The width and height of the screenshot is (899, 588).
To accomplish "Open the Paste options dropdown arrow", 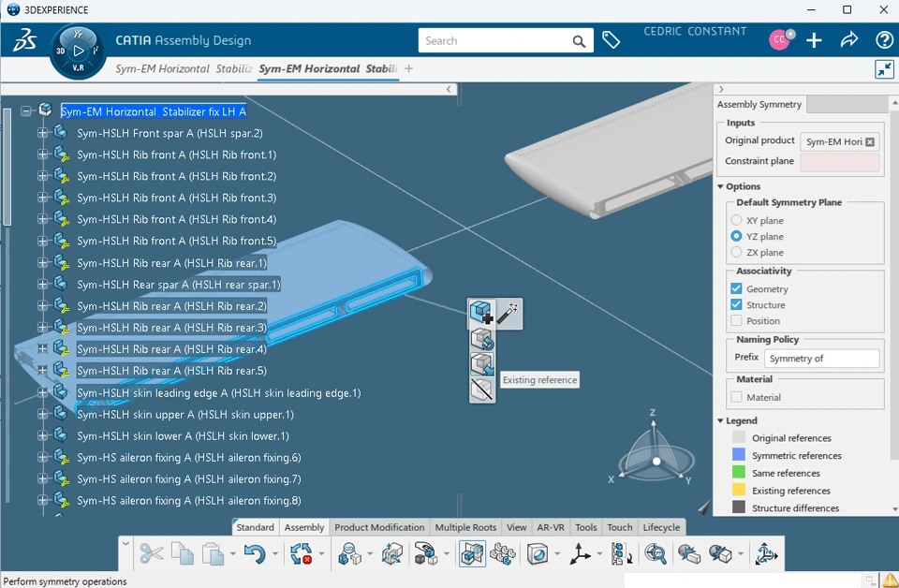I will click(x=233, y=554).
